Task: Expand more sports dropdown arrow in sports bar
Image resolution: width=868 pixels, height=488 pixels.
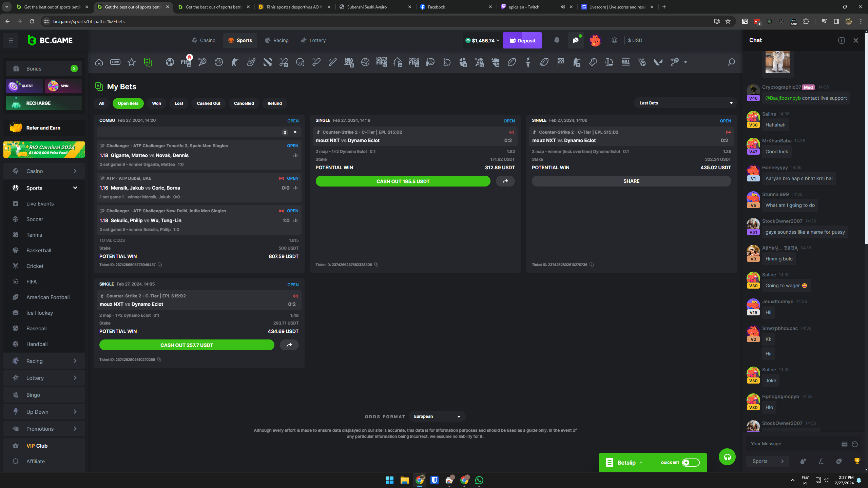Action: 685,62
